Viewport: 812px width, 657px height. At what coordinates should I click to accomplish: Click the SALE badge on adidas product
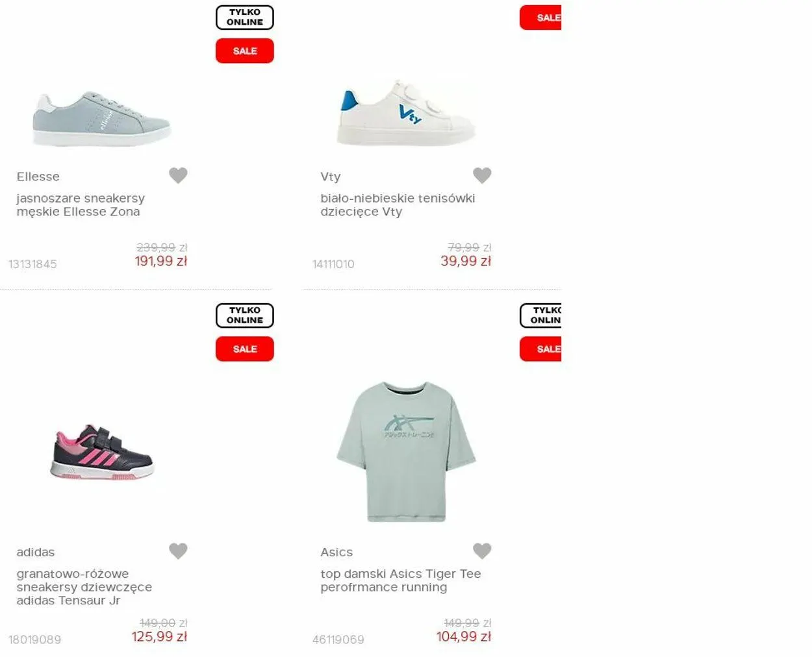click(x=245, y=349)
